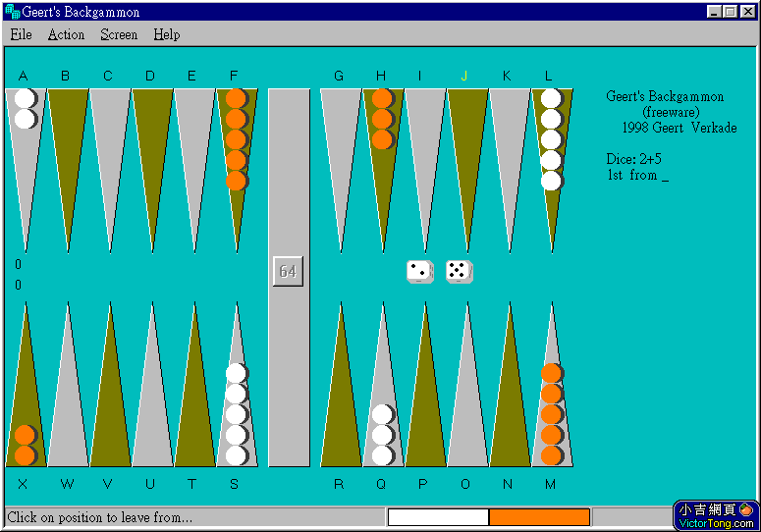Click the 64 doubling cube
The height and width of the screenshot is (532, 761).
point(288,271)
